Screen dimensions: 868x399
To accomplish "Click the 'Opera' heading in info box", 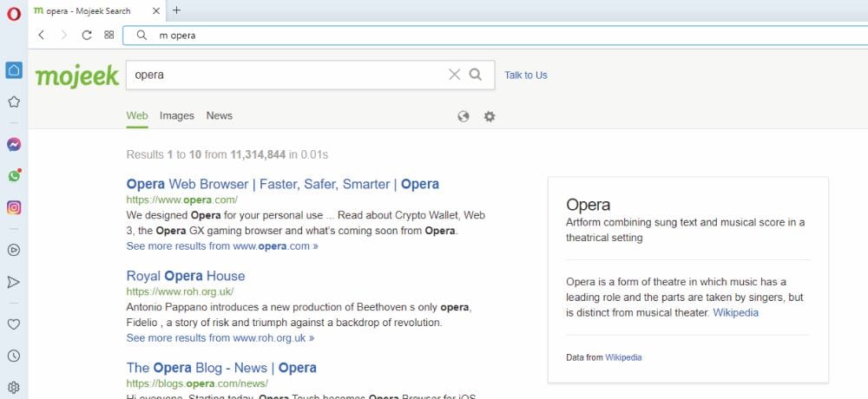I will [x=588, y=205].
